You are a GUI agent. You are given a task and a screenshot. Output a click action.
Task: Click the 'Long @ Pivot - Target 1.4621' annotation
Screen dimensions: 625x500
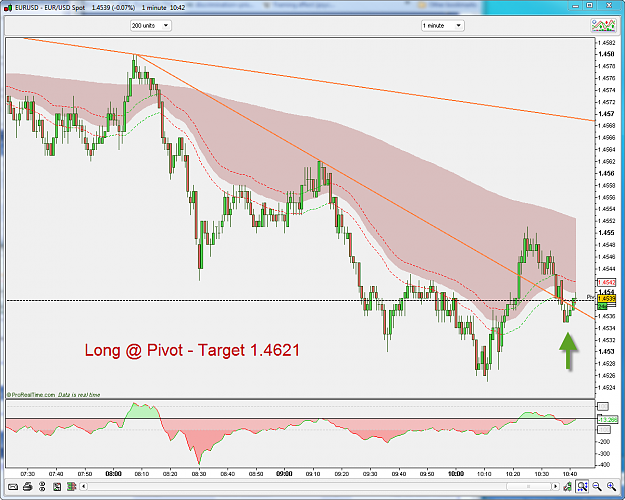[x=192, y=350]
